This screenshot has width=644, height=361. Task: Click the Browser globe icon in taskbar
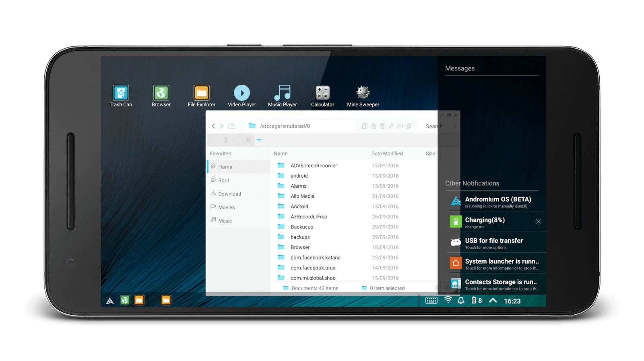125,300
